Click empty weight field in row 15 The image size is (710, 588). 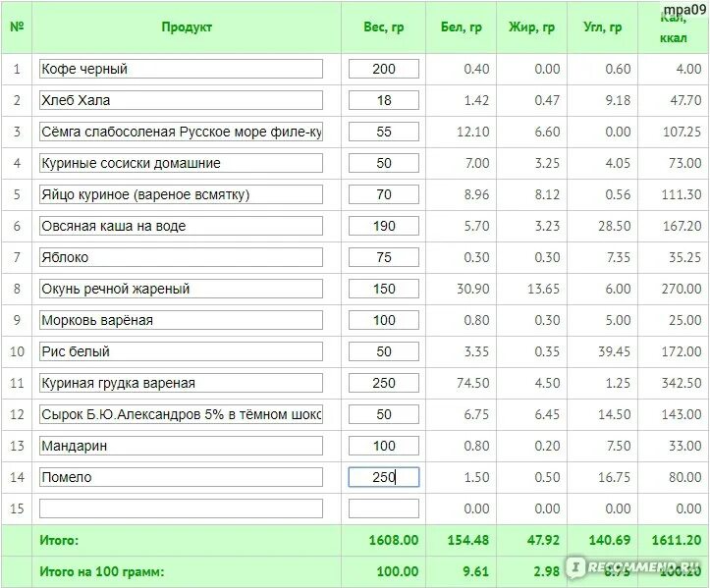tap(384, 508)
